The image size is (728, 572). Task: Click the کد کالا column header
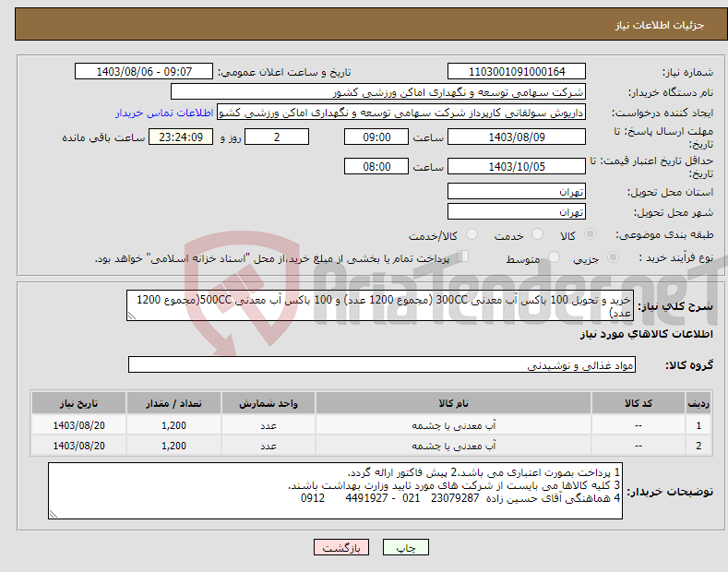tap(638, 403)
